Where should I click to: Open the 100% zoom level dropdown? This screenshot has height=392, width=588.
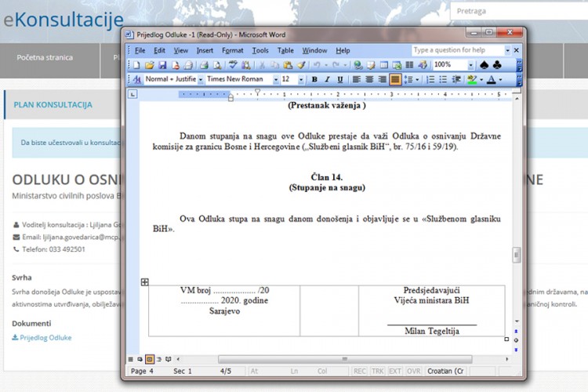coord(470,65)
